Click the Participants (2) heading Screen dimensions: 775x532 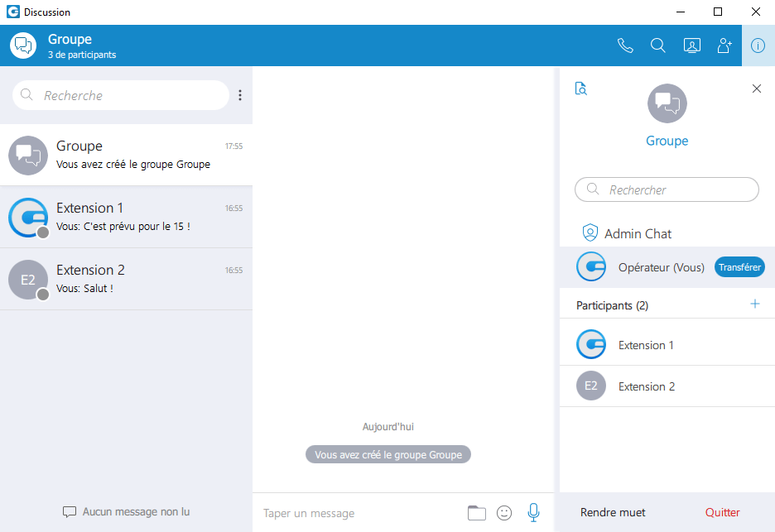(612, 305)
